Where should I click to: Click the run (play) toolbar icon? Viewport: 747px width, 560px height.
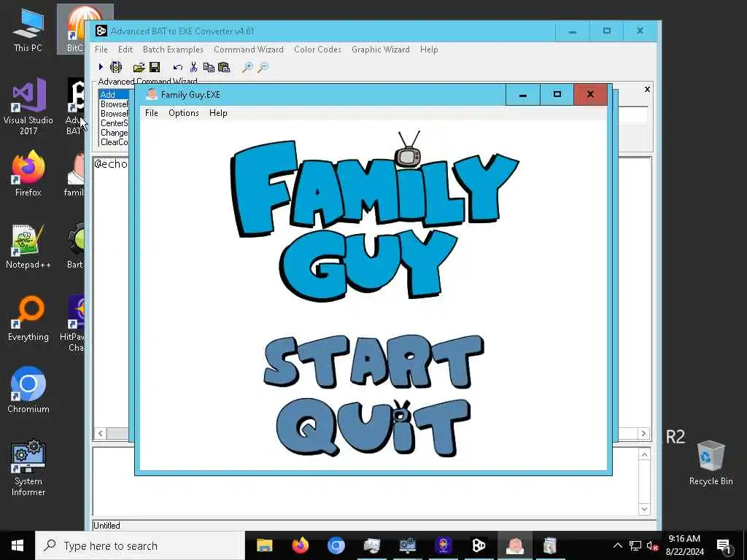tap(101, 67)
